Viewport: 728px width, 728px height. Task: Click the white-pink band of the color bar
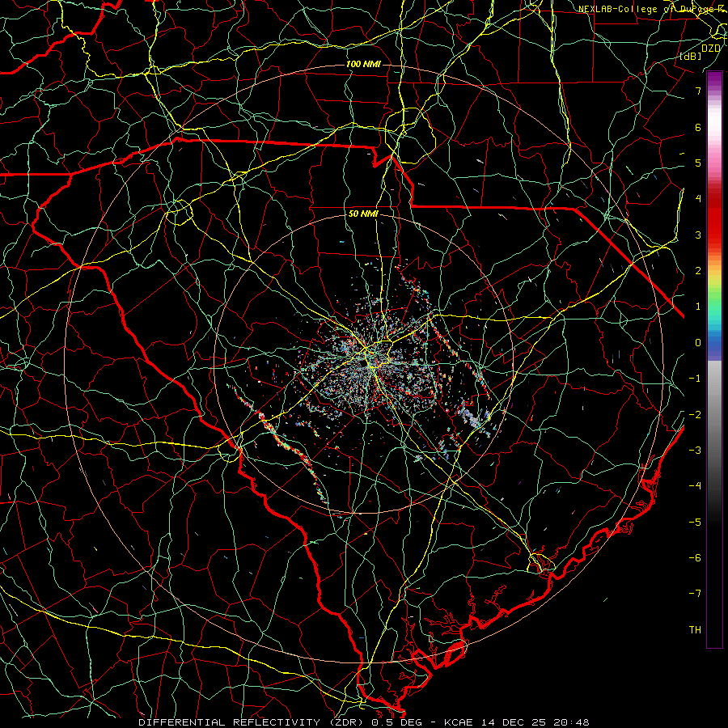pos(714,128)
